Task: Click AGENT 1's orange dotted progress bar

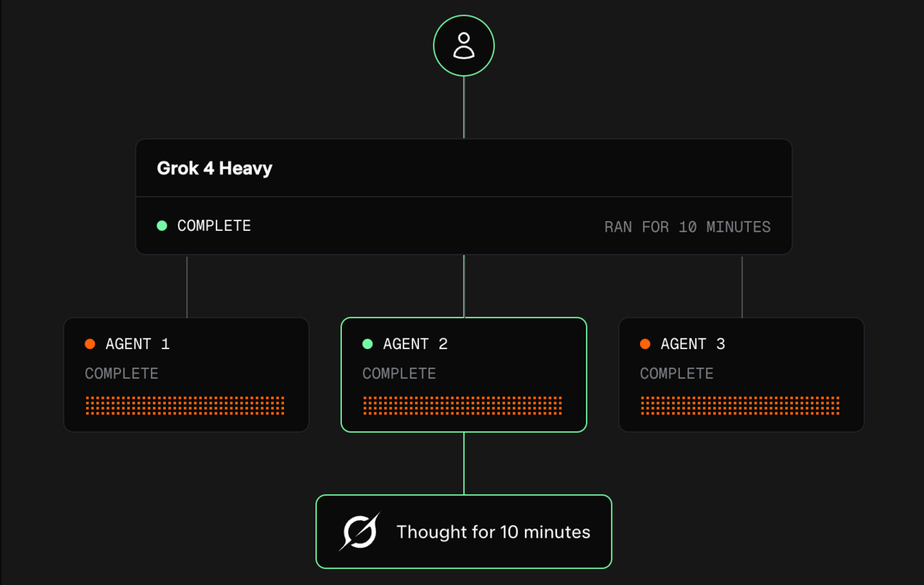Action: pyautogui.click(x=185, y=405)
